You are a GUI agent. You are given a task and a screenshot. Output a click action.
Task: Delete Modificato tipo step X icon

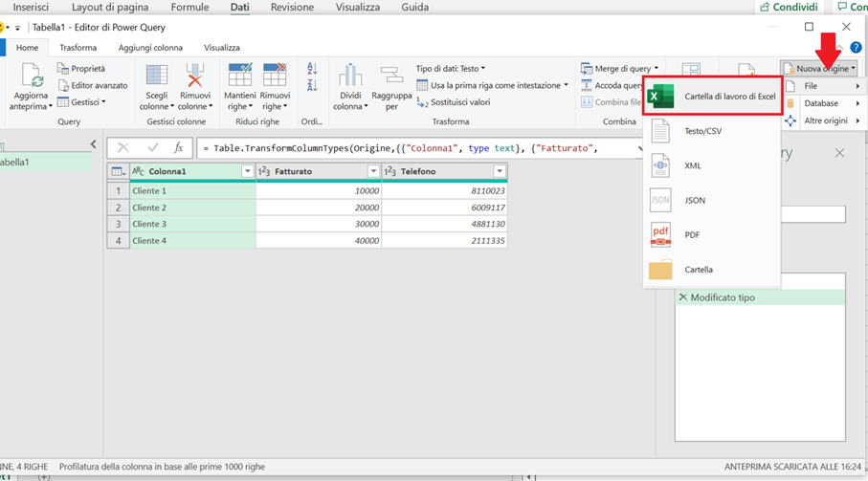[x=683, y=297]
